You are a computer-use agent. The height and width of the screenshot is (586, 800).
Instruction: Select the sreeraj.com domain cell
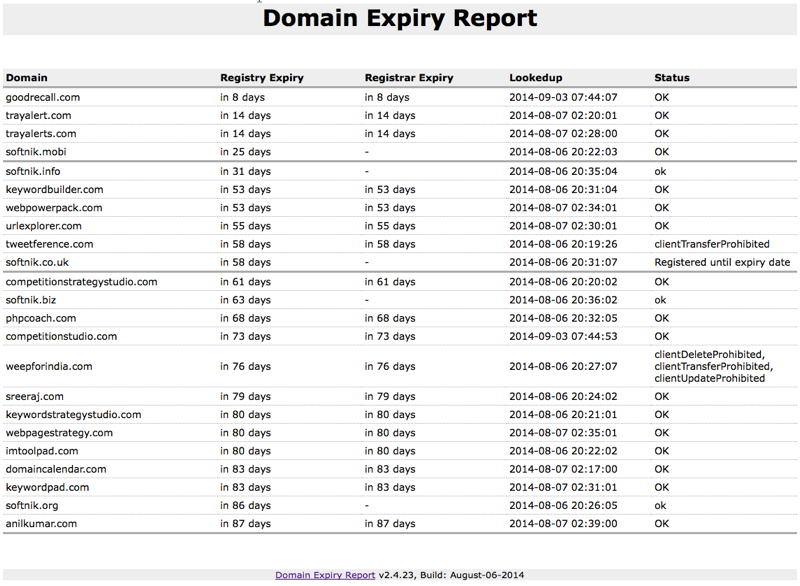pos(35,396)
